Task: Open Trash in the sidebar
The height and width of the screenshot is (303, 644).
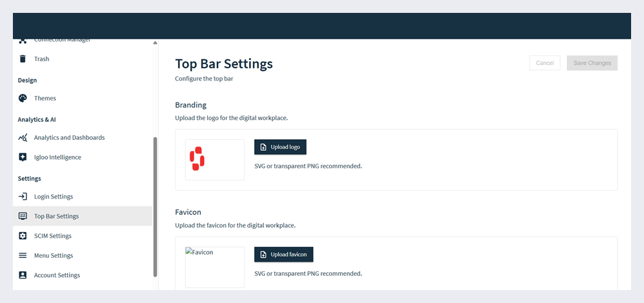Action: coord(82,59)
